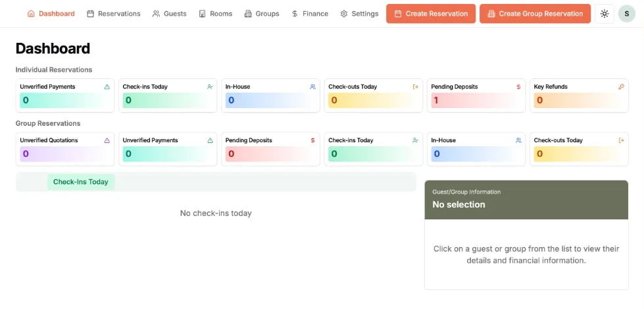644x309 pixels.
Task: Click the dollar icon beside Finance
Action: 295,14
